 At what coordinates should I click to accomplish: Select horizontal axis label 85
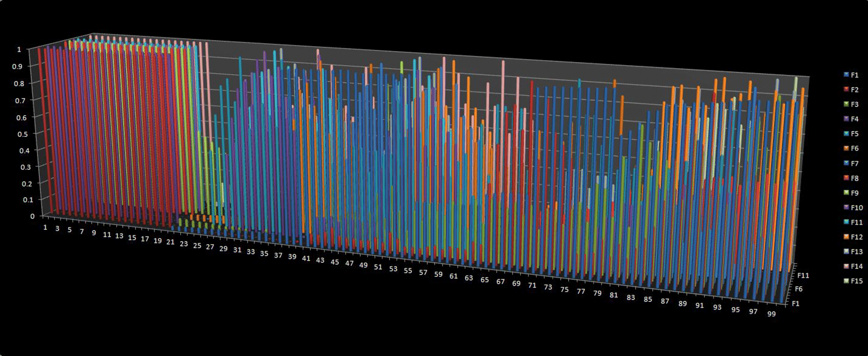coord(648,299)
